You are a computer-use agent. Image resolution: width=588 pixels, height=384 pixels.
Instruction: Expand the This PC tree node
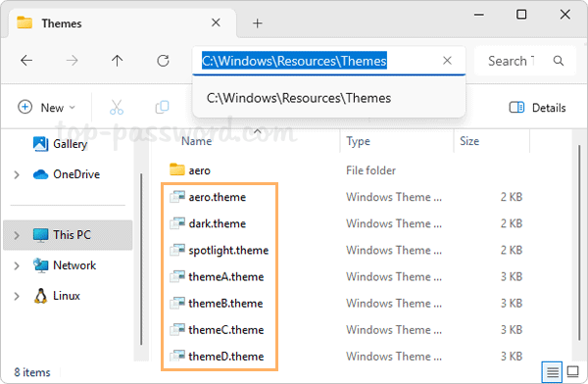pos(17,235)
